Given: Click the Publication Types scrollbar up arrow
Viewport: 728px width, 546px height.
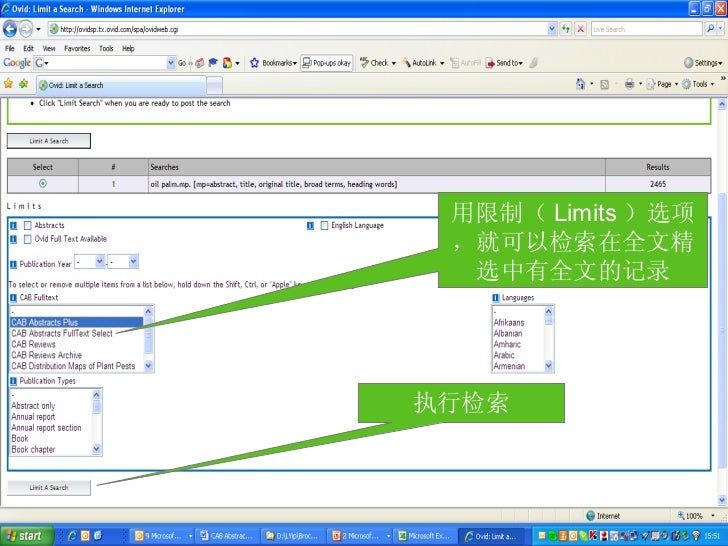Looking at the screenshot, I should coord(97,395).
